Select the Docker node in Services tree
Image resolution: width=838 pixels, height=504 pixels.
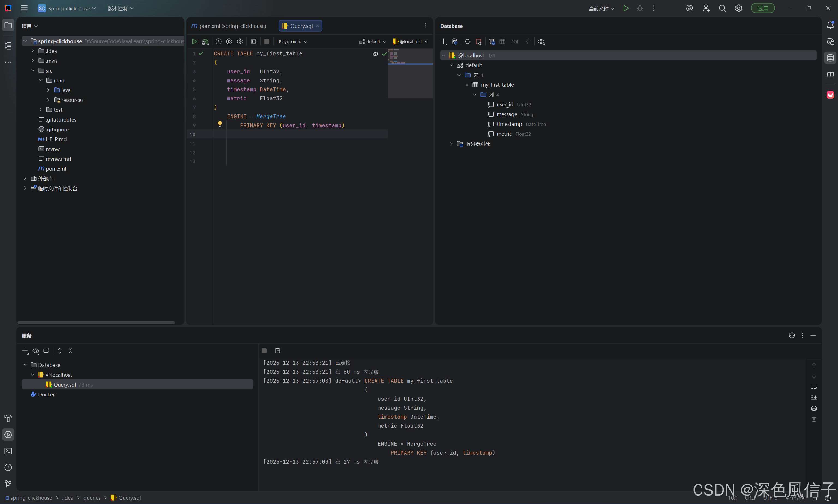(46, 394)
